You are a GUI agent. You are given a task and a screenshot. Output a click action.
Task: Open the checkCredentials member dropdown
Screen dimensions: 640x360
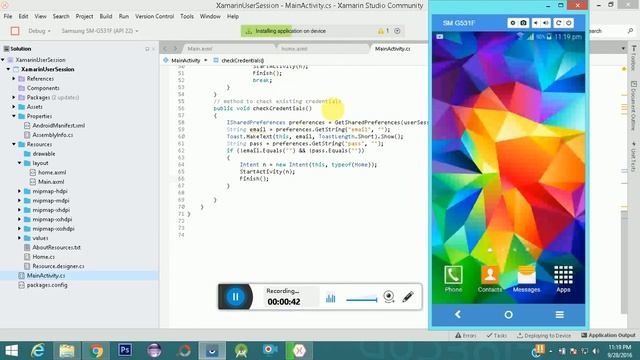(240, 60)
